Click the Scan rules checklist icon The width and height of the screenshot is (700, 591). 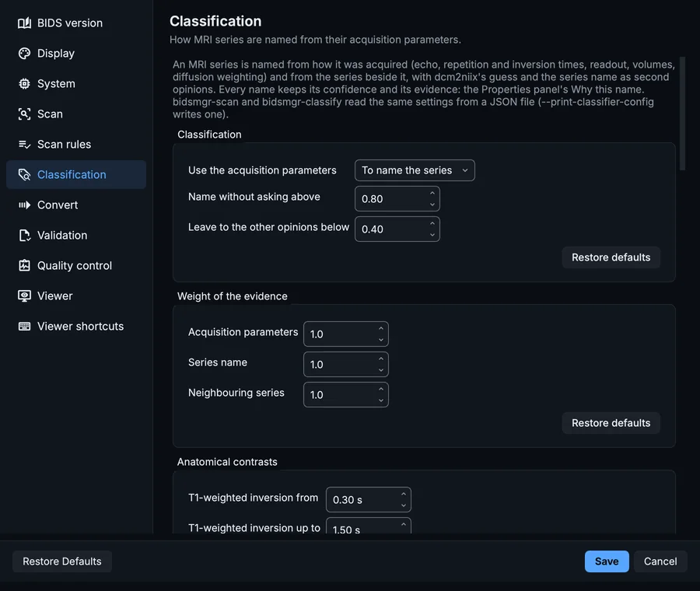(25, 144)
